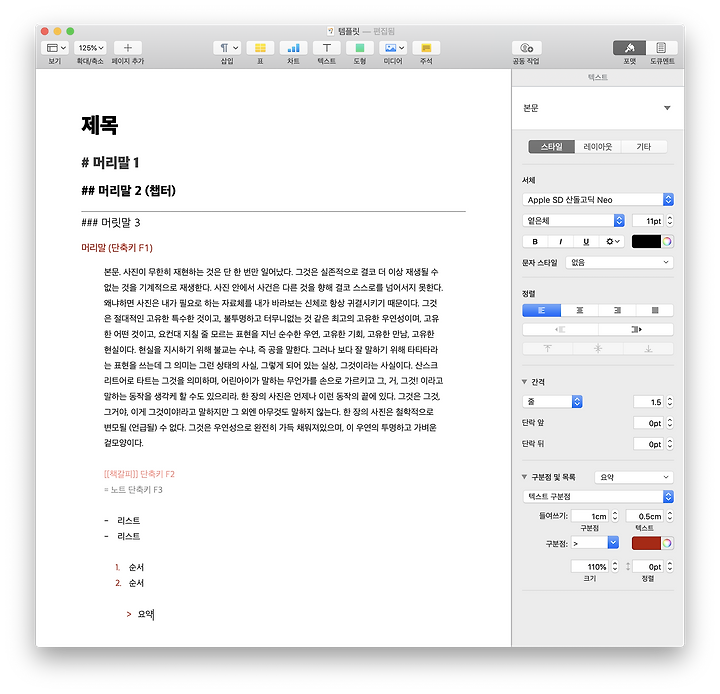Click the '## 머리말 2 (챕터)' heading

coord(129,191)
